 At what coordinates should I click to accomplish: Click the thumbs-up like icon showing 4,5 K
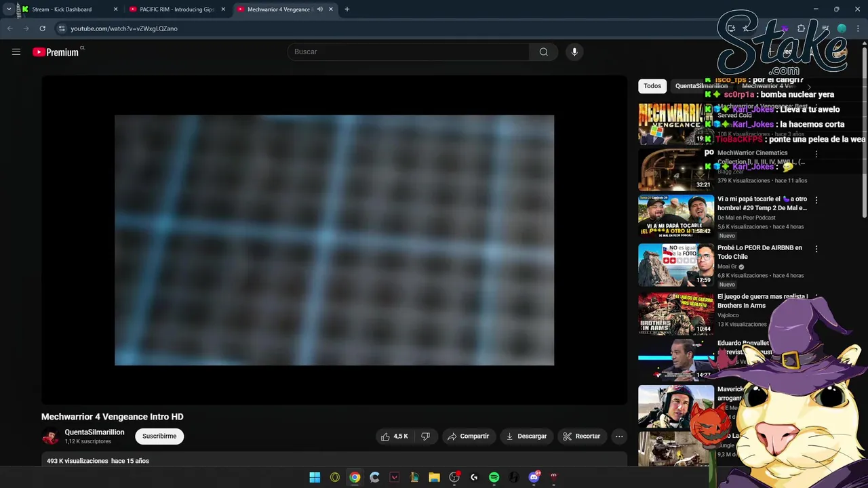pos(394,436)
